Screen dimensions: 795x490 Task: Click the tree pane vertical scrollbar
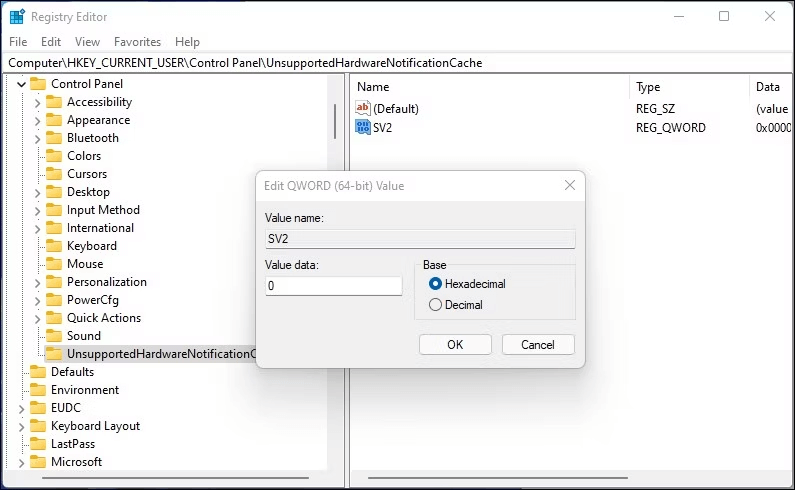335,122
